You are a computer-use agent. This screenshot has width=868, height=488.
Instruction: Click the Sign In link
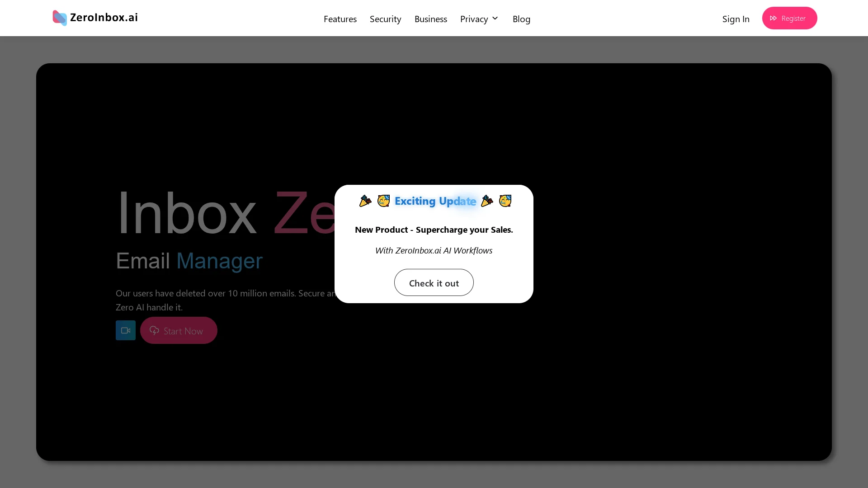[736, 19]
